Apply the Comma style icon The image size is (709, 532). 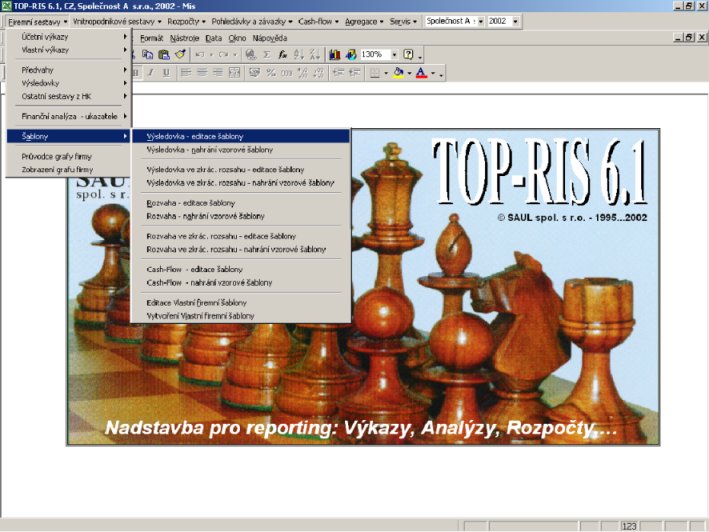tap(287, 73)
